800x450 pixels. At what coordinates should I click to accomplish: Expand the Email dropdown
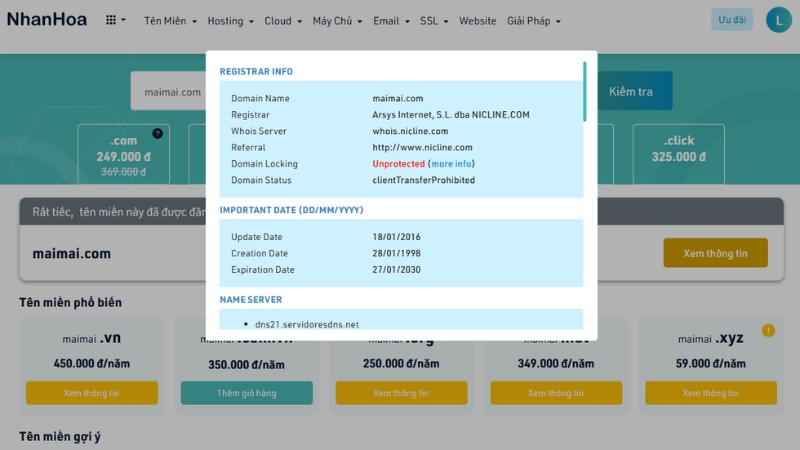tap(391, 21)
